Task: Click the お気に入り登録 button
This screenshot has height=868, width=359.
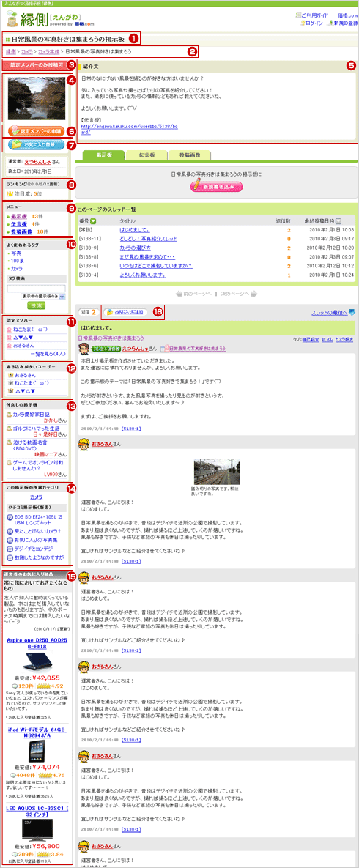Action: [x=35, y=145]
